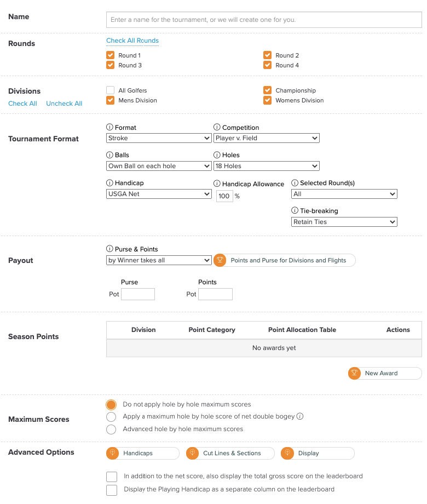Enable the All Golfers checkbox
The image size is (427, 504).
tap(111, 90)
